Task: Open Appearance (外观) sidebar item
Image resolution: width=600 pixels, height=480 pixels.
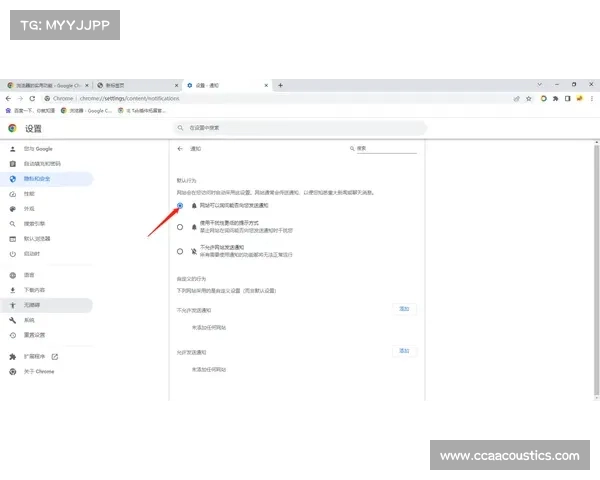Action: pos(46,209)
